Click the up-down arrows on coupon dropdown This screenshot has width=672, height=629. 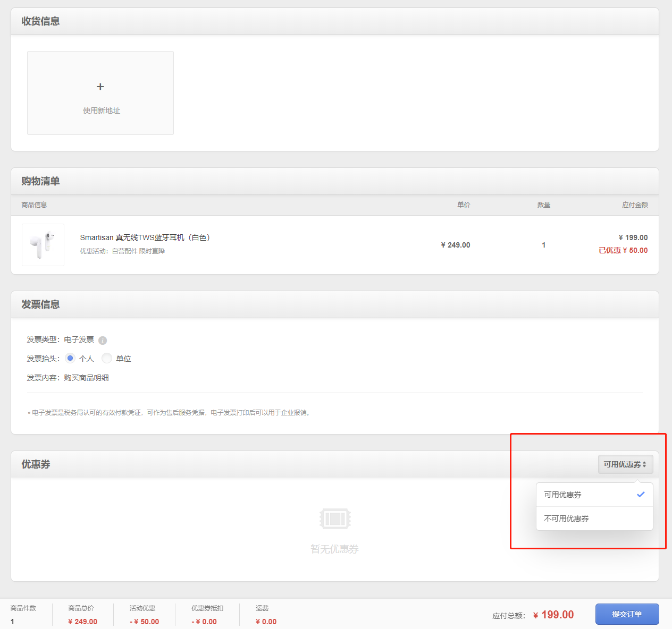click(644, 464)
